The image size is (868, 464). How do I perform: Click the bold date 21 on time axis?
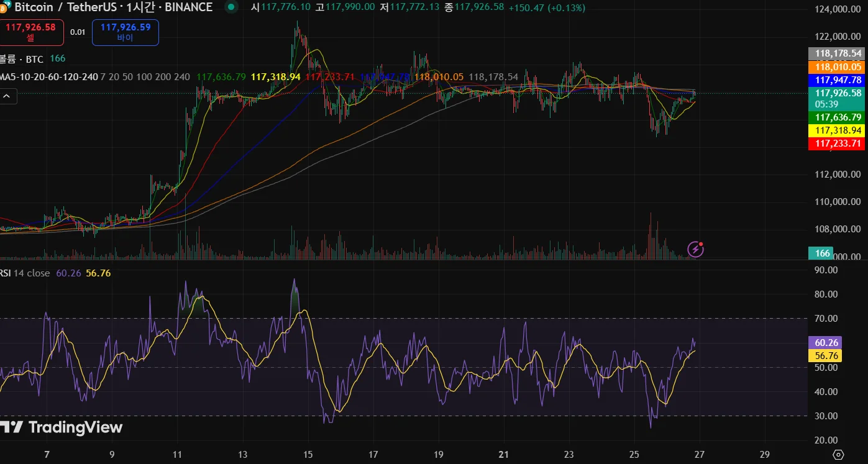tap(504, 455)
